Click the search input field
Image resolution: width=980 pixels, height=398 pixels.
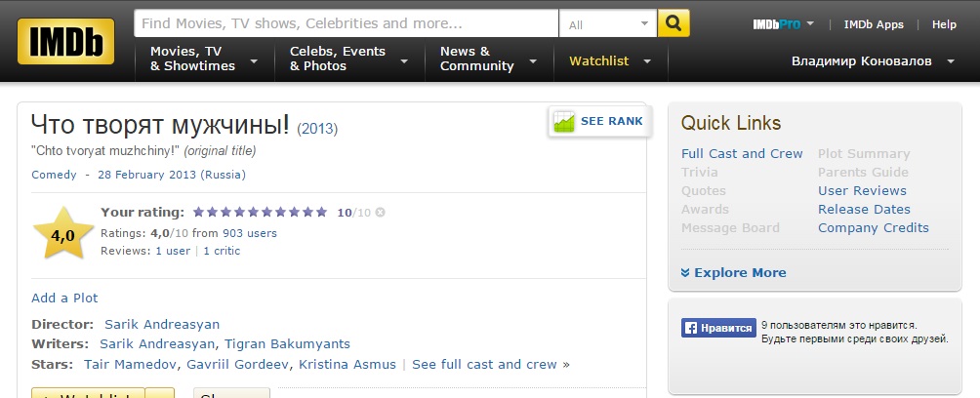[x=347, y=23]
